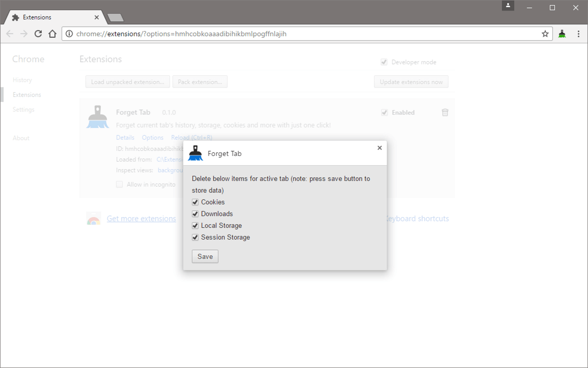Viewport: 588px width, 368px height.
Task: Click the Forget Tab broom icon in dialog
Action: pos(196,153)
